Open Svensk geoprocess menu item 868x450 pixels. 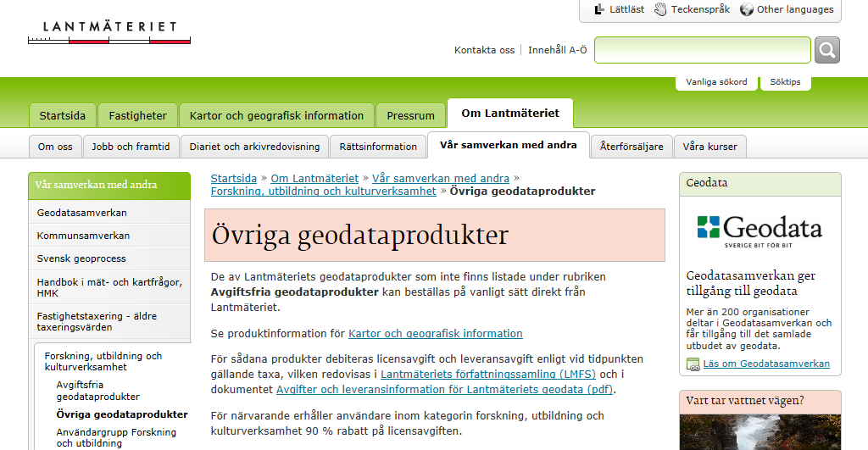pyautogui.click(x=109, y=259)
